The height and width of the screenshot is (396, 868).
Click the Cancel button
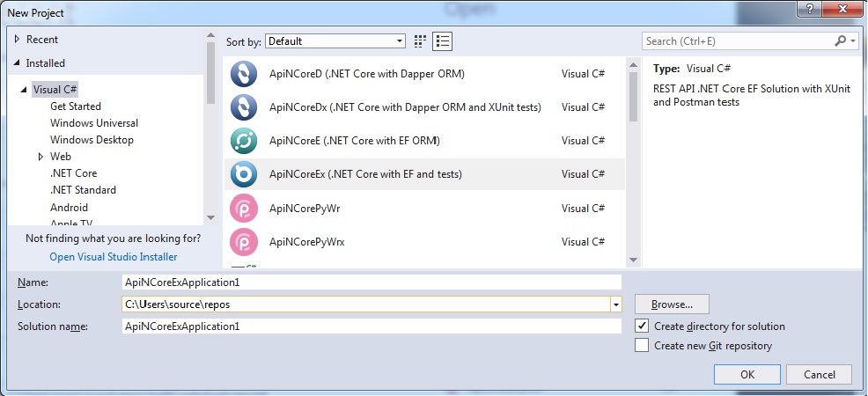(820, 374)
